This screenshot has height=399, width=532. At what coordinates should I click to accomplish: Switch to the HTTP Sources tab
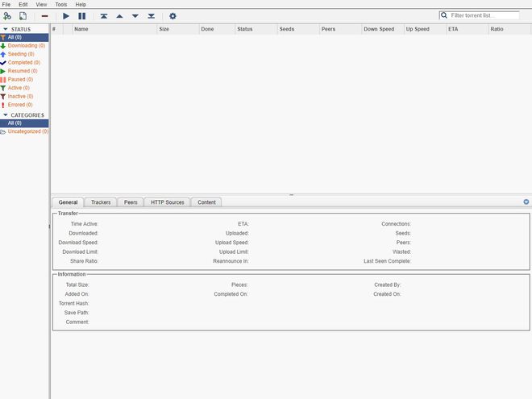[x=167, y=202]
